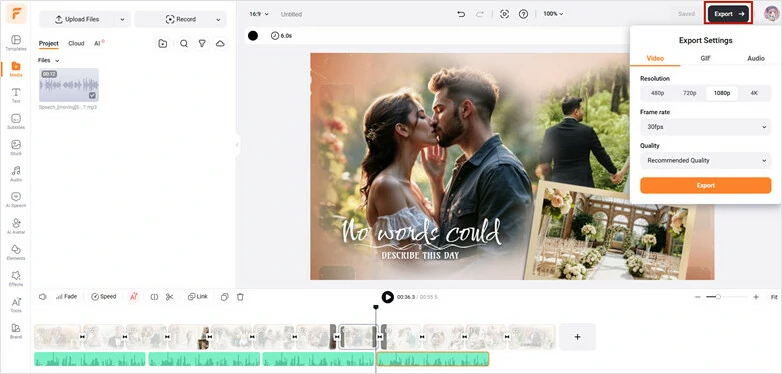Expand the Record dropdown arrow
This screenshot has width=782, height=374.
click(x=218, y=19)
